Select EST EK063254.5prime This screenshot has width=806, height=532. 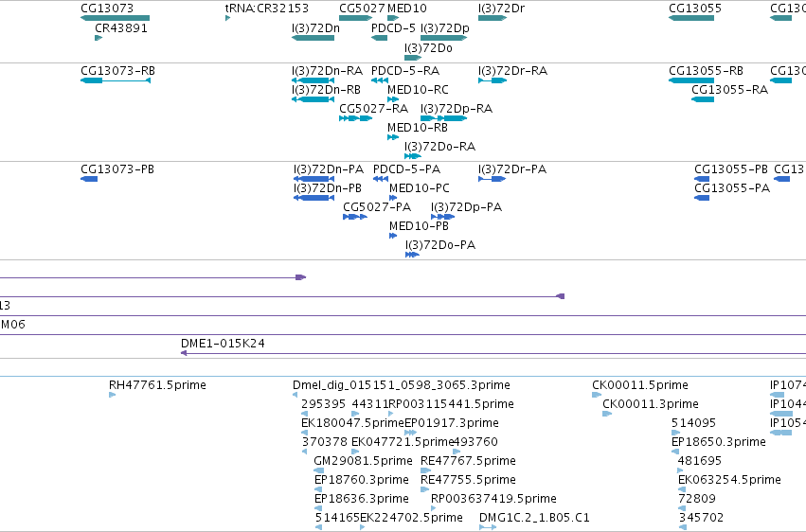tap(682, 489)
